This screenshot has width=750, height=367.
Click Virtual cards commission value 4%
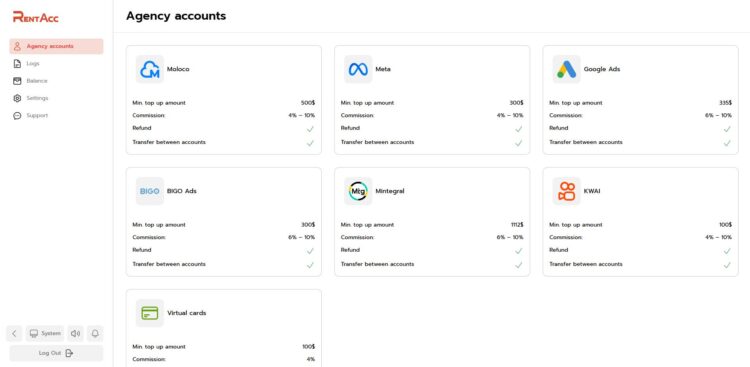point(310,359)
